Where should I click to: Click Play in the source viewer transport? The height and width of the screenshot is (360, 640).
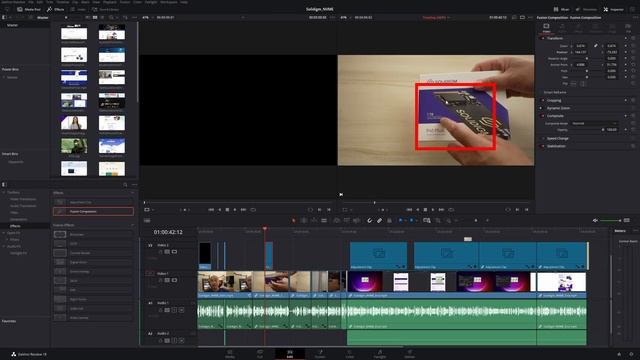[235, 209]
